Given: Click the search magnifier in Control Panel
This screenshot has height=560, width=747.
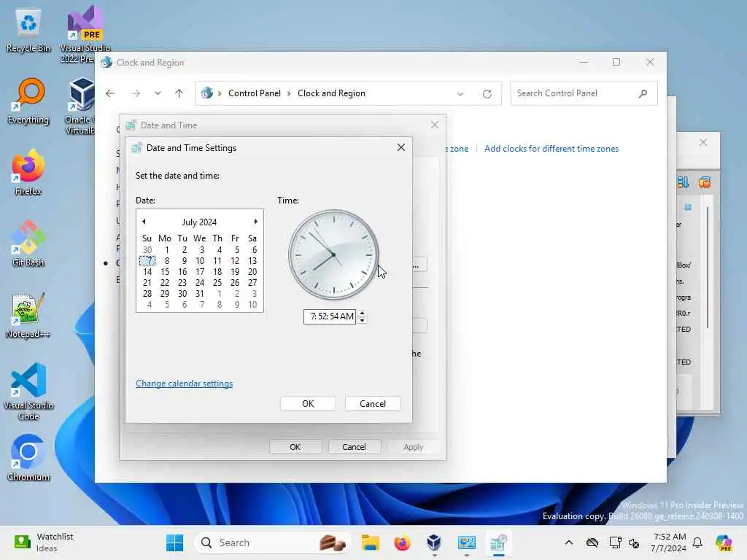Looking at the screenshot, I should (643, 93).
